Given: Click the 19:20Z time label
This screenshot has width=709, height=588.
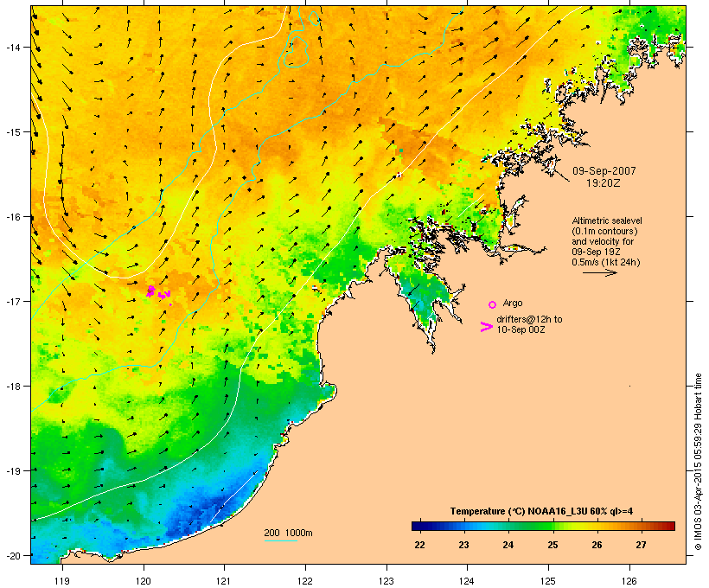Looking at the screenshot, I should tap(604, 183).
